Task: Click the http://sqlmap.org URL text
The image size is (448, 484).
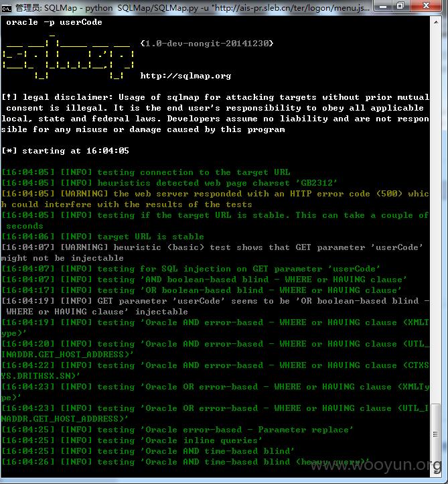Action: pyautogui.click(x=185, y=76)
